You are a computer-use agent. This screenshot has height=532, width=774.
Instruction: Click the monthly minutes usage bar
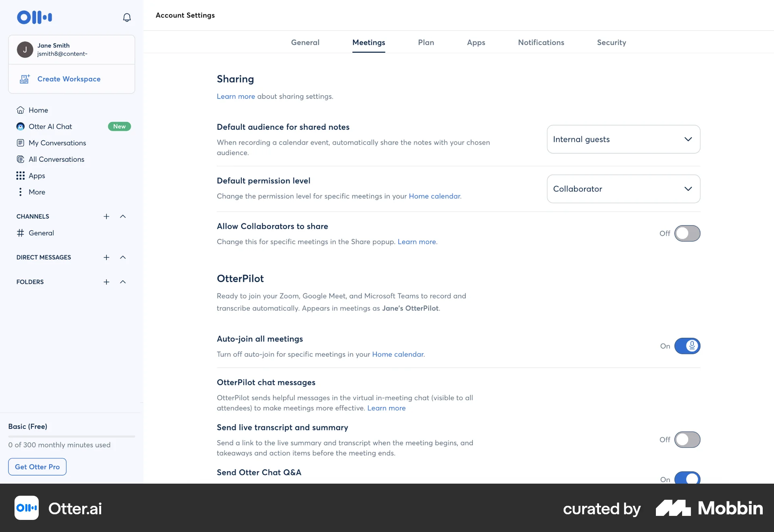[x=71, y=436]
